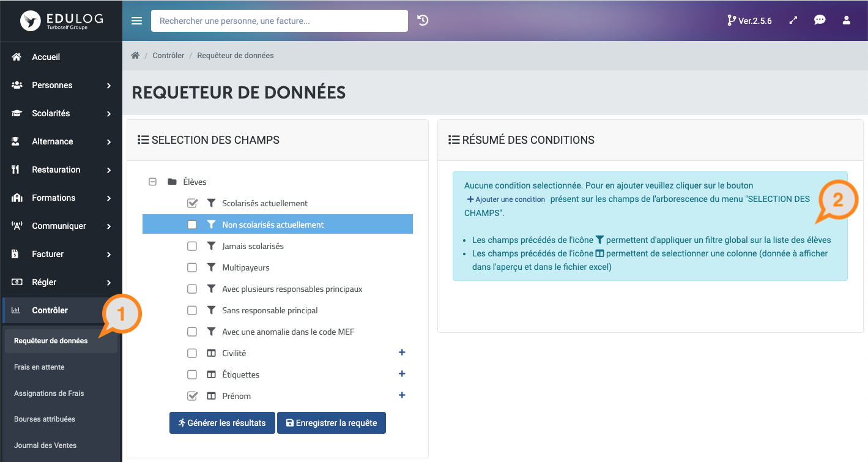This screenshot has height=462, width=868.
Task: Check the Civilité checkbox
Action: (192, 353)
